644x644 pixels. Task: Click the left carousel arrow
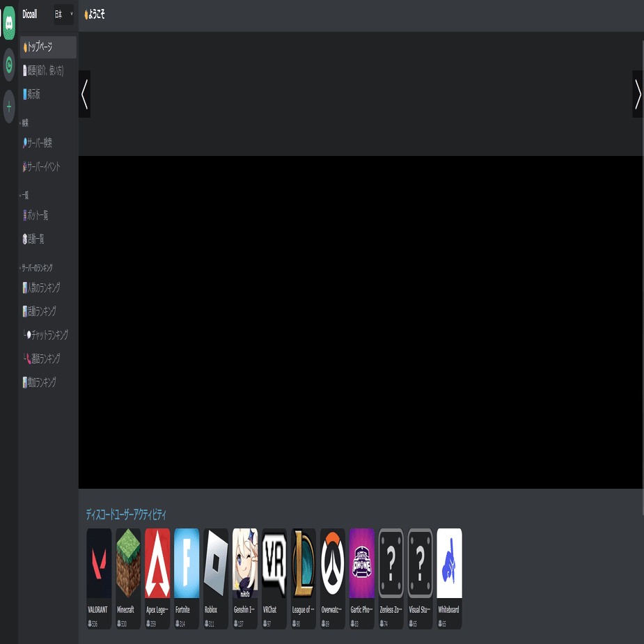84,94
